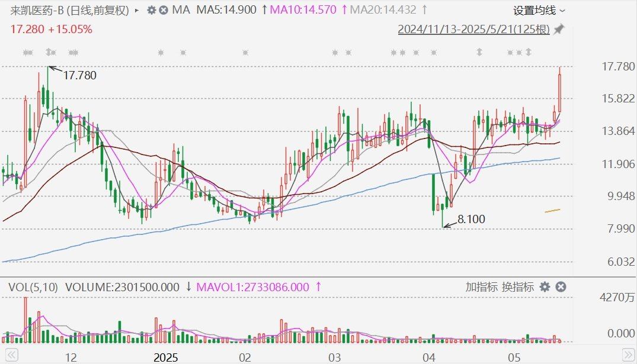
Task: Click first event marker at top left
Action: (x=27, y=53)
